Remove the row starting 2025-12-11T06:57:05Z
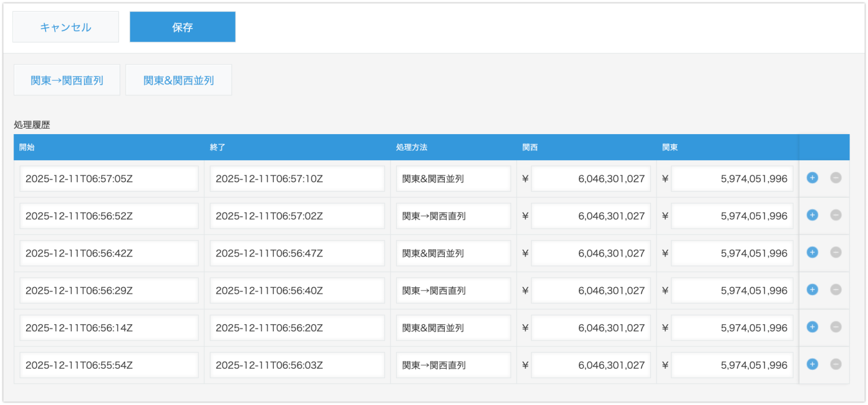Viewport: 868px width, 405px height. pyautogui.click(x=835, y=178)
